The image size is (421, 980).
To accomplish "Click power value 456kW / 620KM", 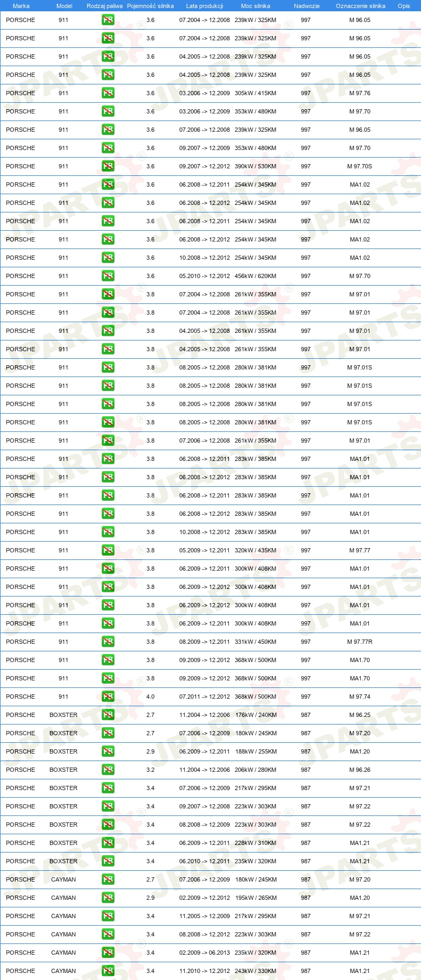I will point(255,276).
